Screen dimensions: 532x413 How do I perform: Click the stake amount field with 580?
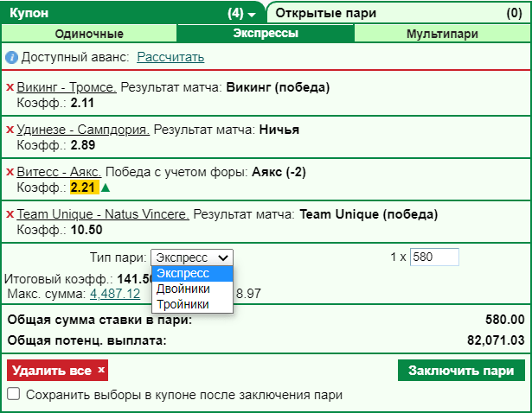[434, 257]
